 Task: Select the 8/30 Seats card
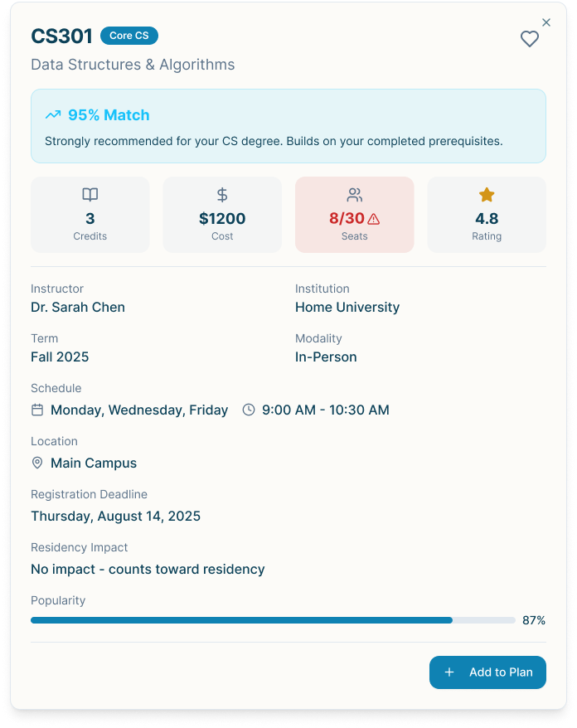(x=354, y=214)
